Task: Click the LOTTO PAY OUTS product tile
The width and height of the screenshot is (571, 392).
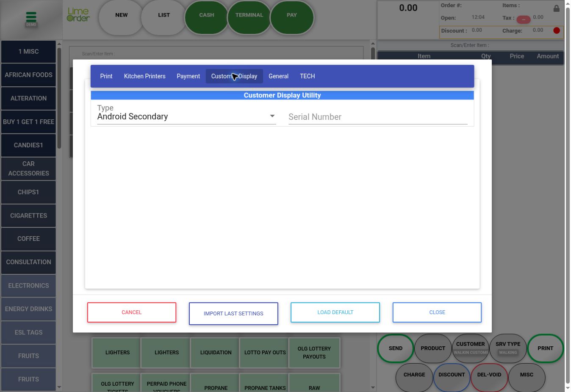Action: [x=265, y=353]
